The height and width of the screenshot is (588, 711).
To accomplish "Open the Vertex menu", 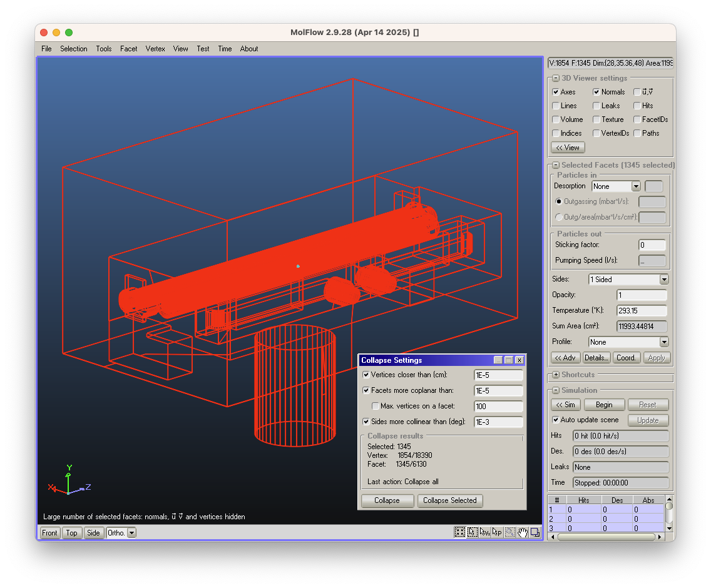I will (x=155, y=49).
